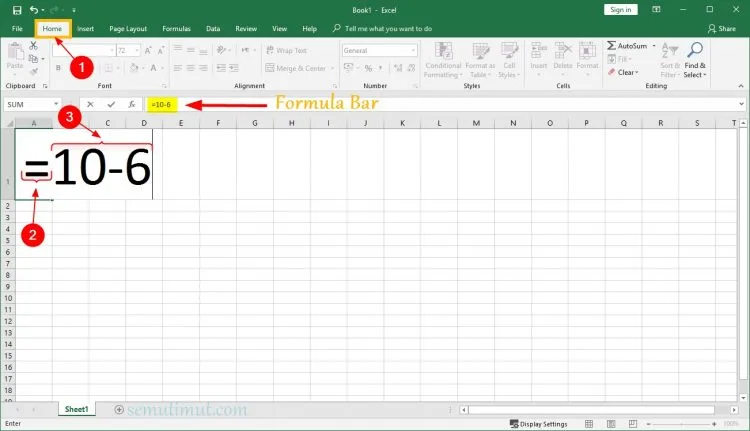Open Conditional Formatting
This screenshot has height=431, width=750.
(443, 60)
